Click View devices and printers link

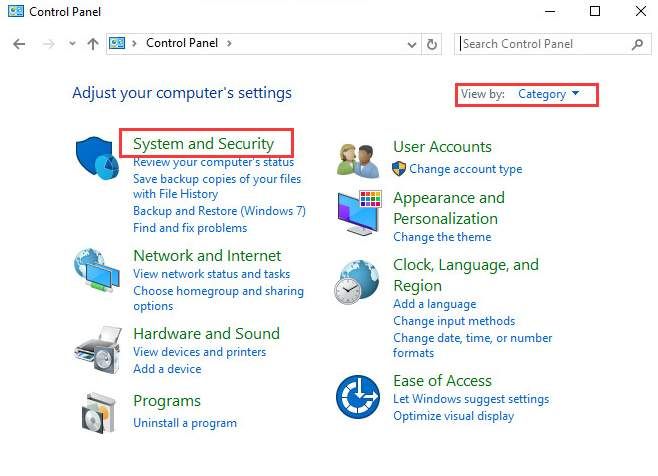199,352
